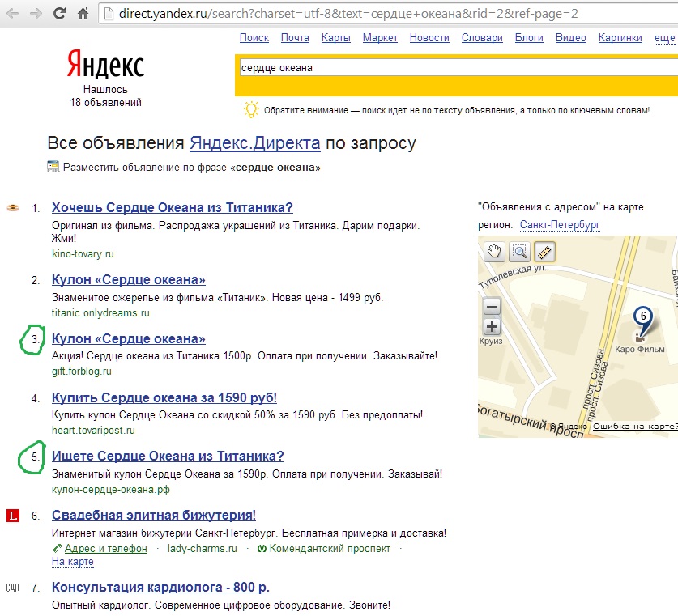Select the ruler measure tool on the map
This screenshot has width=678, height=616.
click(545, 252)
